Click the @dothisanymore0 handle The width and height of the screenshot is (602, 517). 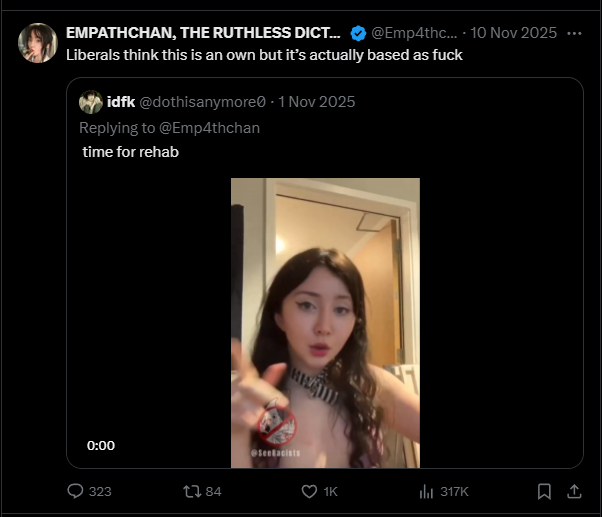202,102
